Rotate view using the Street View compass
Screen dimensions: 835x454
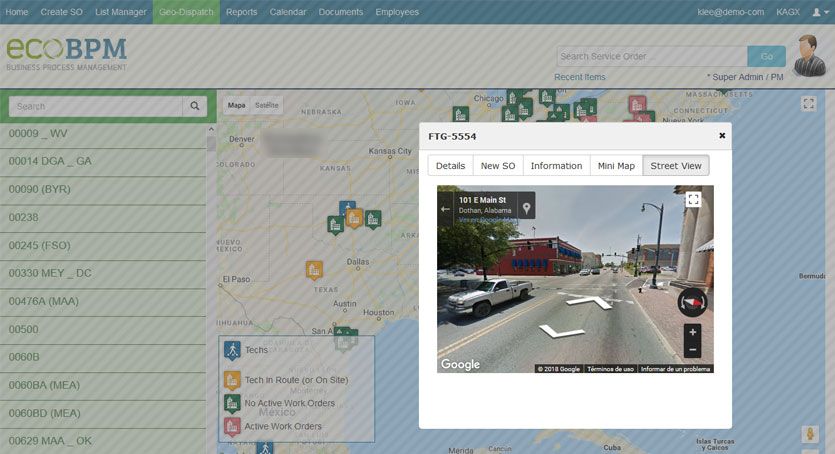692,302
